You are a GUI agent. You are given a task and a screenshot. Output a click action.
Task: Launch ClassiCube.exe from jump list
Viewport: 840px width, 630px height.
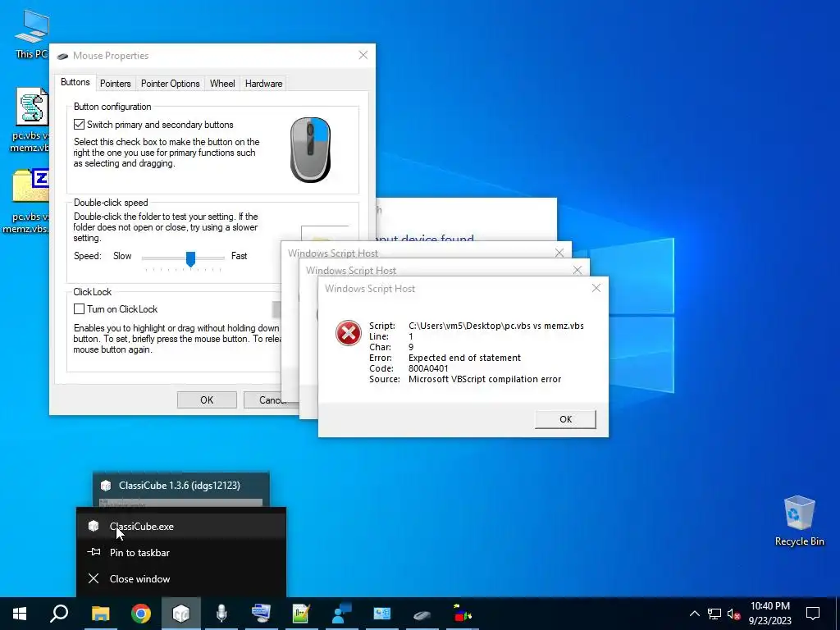tap(181, 526)
